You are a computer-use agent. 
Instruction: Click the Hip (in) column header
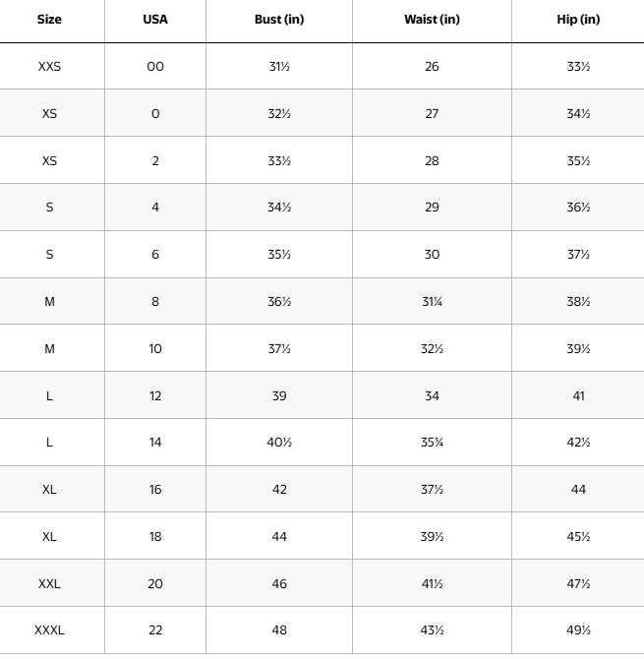[x=578, y=20]
